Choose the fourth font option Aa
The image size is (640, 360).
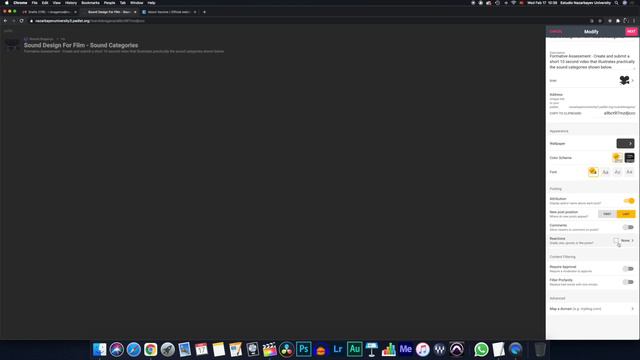tap(629, 172)
